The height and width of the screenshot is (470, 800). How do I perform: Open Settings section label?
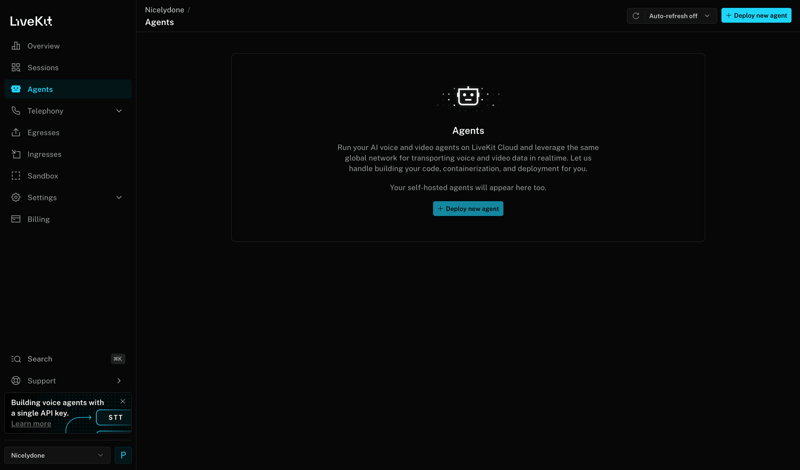(42, 197)
